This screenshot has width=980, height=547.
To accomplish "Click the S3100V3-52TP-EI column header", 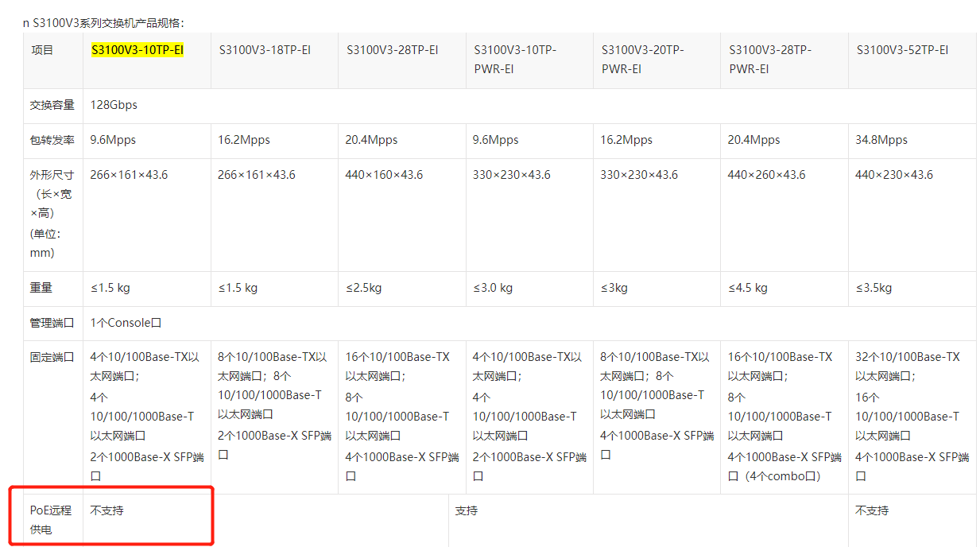I will pyautogui.click(x=902, y=50).
